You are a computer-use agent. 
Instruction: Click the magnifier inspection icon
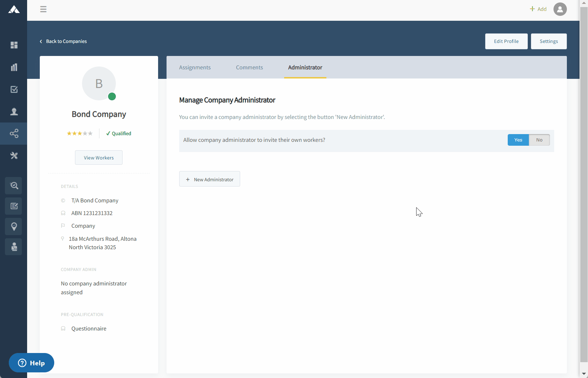[14, 185]
